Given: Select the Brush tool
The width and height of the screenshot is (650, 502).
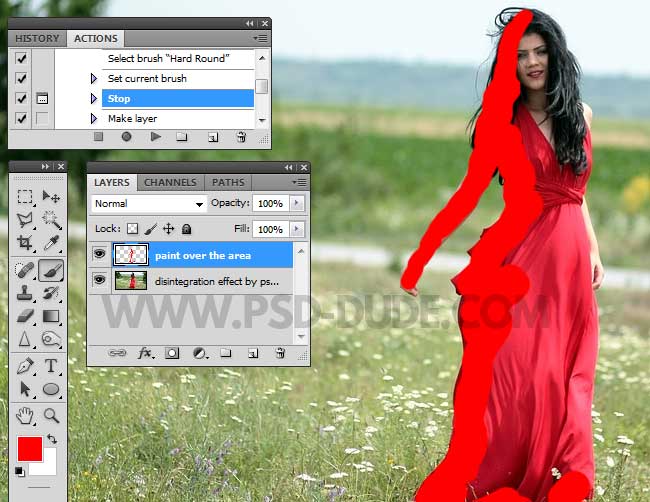Looking at the screenshot, I should point(51,270).
